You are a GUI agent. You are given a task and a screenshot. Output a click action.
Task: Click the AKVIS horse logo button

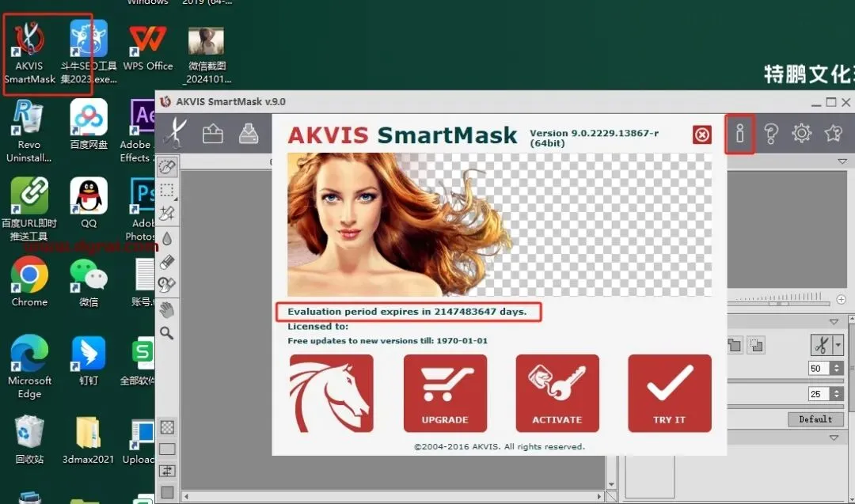(332, 393)
